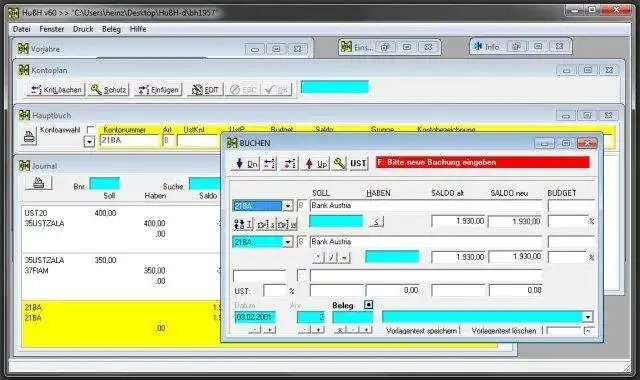This screenshot has height=380, width=640.
Task: Open the booking text dropdown in BUCHEN
Action: click(x=587, y=317)
